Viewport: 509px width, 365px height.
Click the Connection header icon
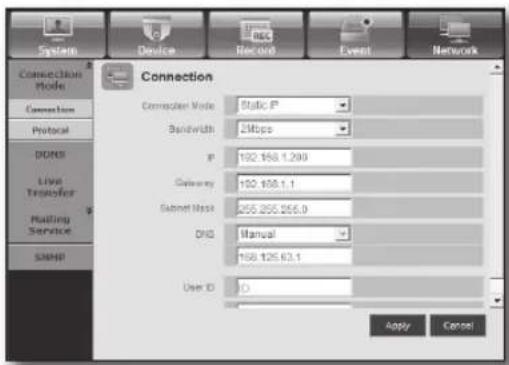point(117,76)
